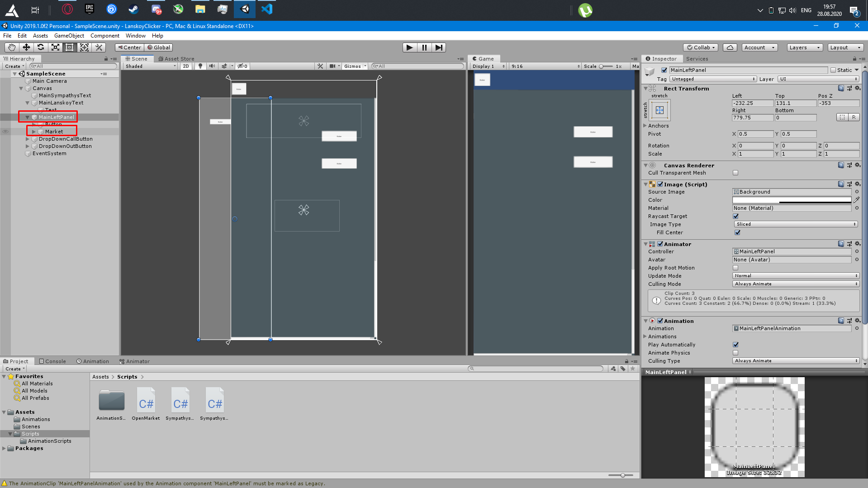Open the Component menu
The width and height of the screenshot is (868, 488).
[104, 36]
